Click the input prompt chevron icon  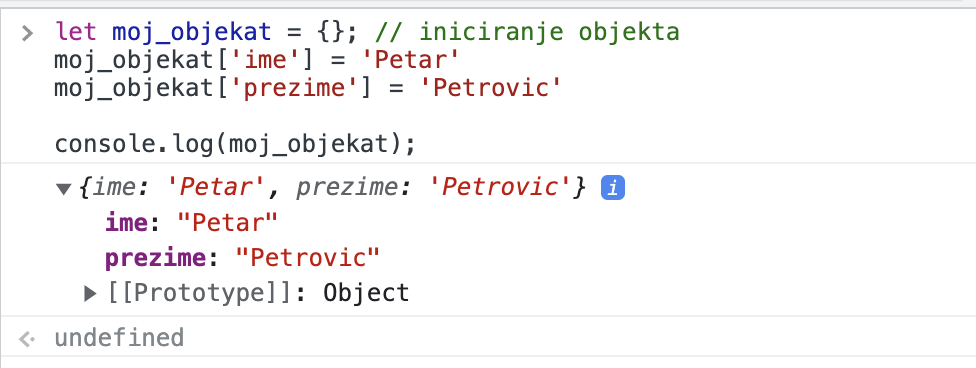click(x=27, y=32)
